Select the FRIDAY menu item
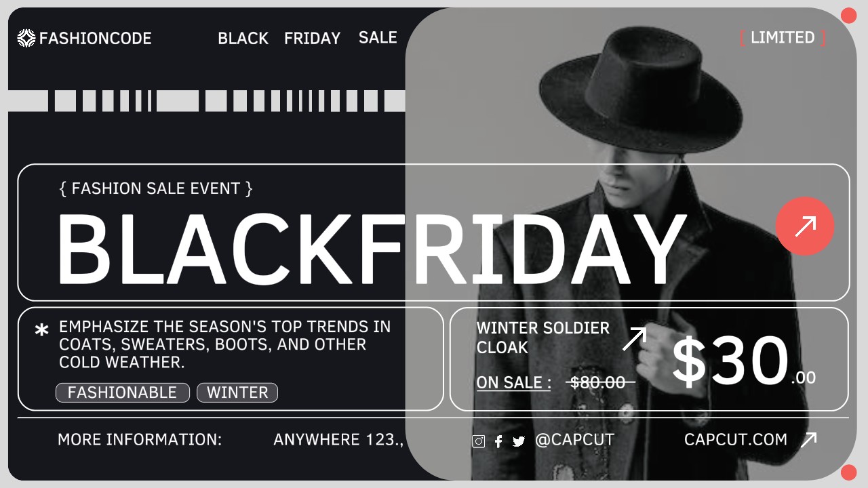Image resolution: width=868 pixels, height=488 pixels. tap(312, 39)
